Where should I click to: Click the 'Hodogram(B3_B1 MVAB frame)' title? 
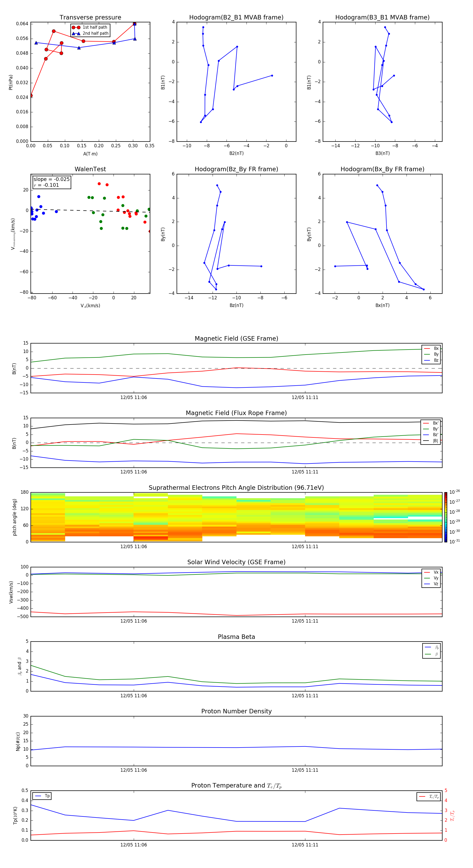(382, 18)
